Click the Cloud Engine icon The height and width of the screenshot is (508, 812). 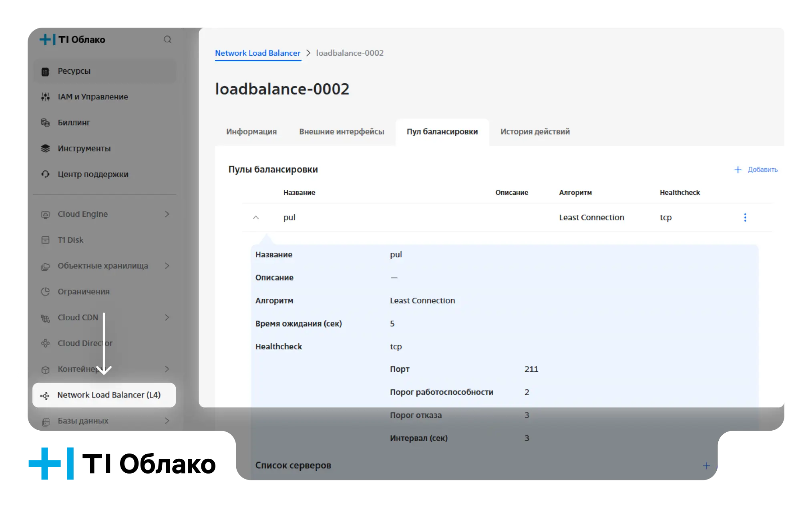point(45,214)
